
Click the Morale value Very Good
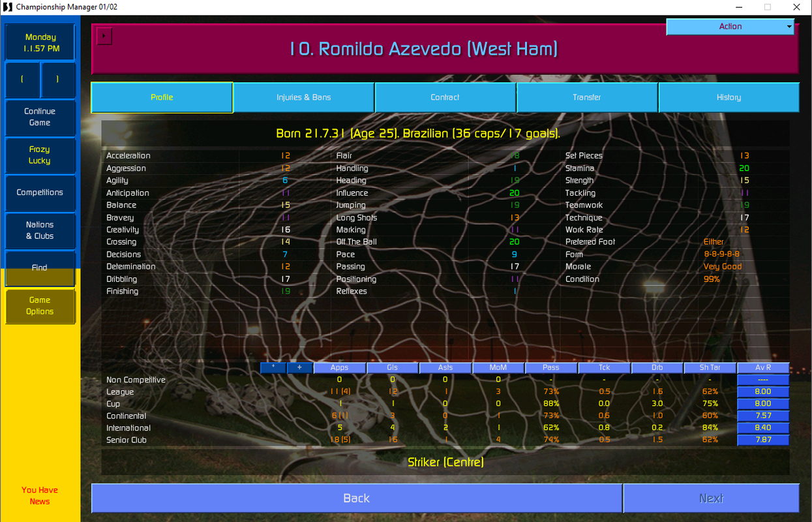(x=722, y=266)
